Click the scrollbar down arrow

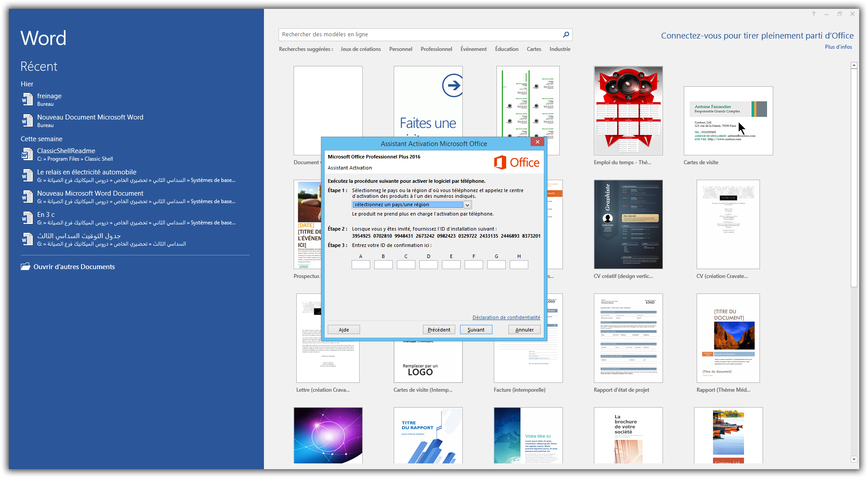tap(854, 459)
